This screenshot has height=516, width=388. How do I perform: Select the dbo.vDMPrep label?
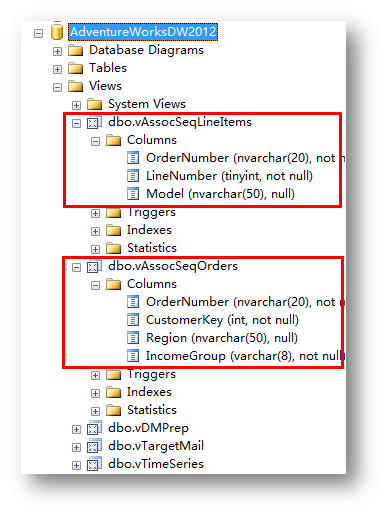pos(148,428)
